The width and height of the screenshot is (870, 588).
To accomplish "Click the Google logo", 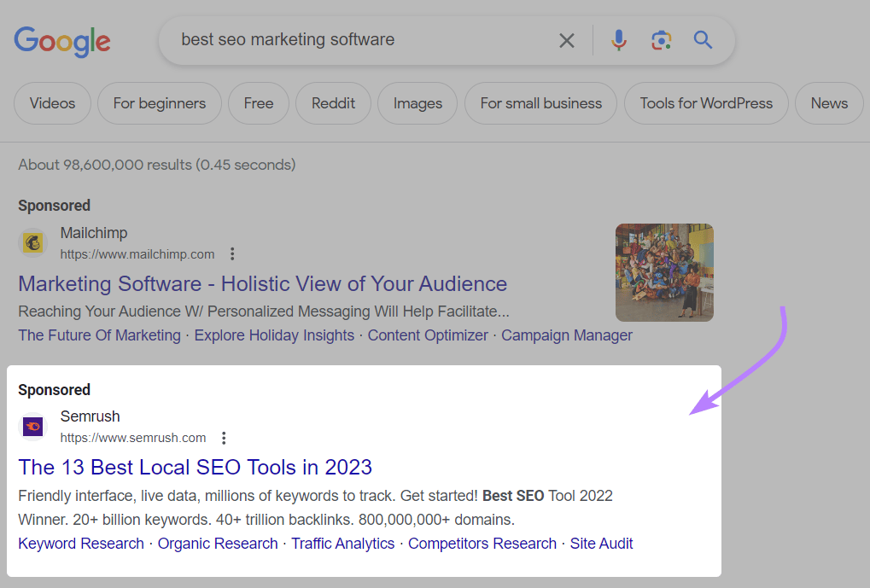I will [61, 40].
